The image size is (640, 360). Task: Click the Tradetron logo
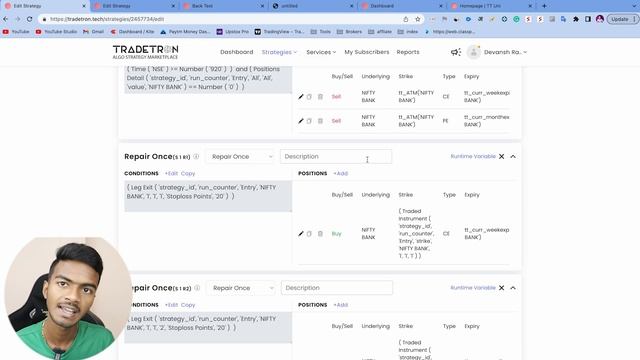tap(145, 52)
